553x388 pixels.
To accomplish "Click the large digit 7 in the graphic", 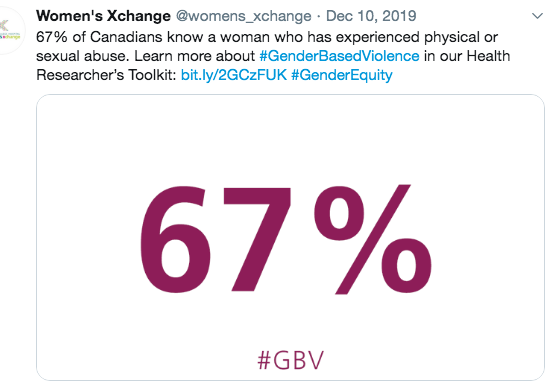I will click(256, 239).
